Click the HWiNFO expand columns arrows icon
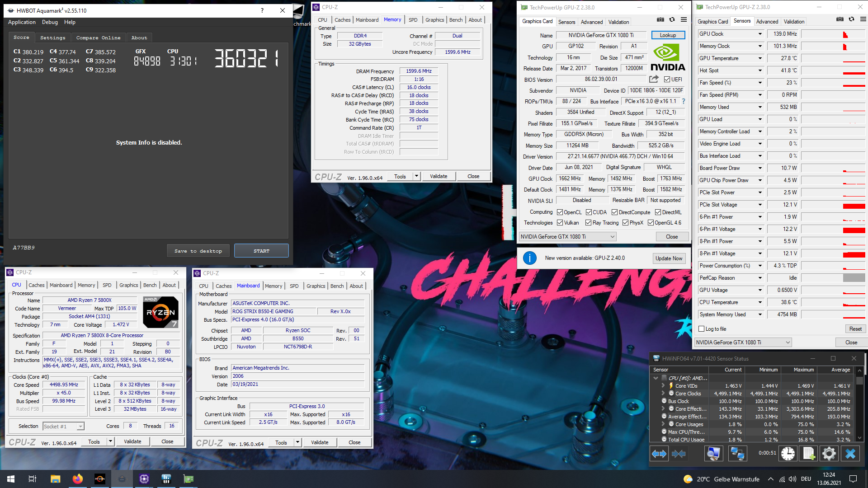 point(659,454)
